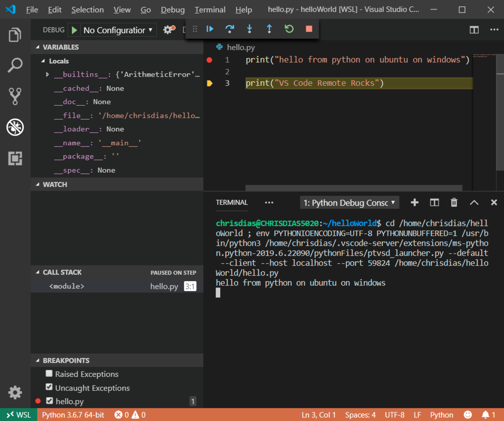This screenshot has height=421, width=504.
Task: Open notifications bell in status bar
Action: [488, 415]
